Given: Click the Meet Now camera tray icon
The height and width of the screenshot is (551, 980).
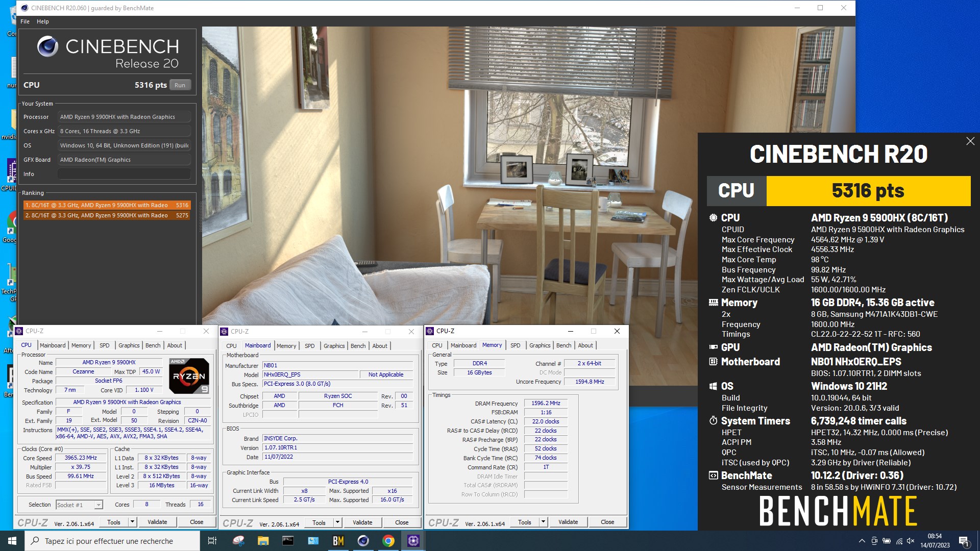Looking at the screenshot, I should 874,541.
